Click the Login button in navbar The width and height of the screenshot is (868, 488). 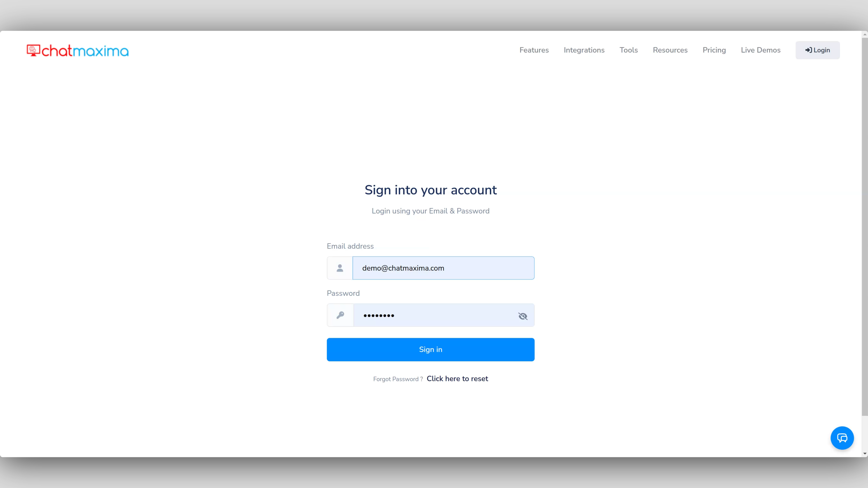817,50
